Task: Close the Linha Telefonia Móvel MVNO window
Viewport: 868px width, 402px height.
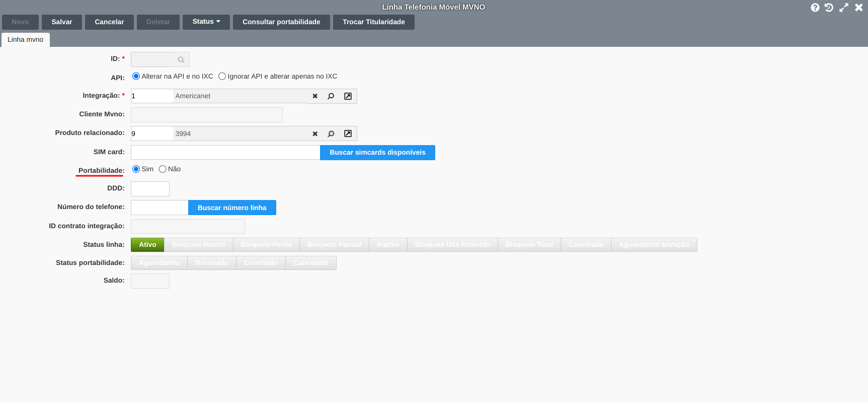Action: 858,8
